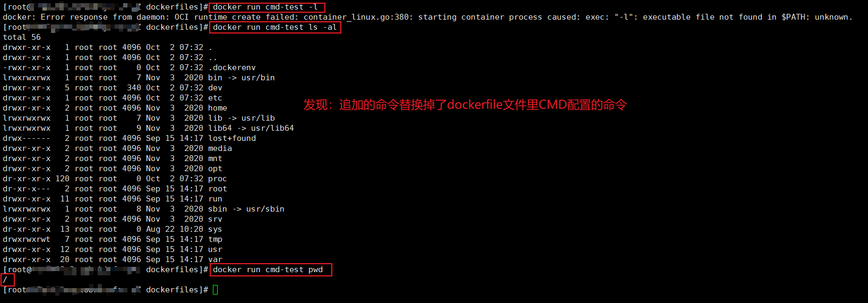Click the 'proc' directory entry
The height and width of the screenshot is (303, 868).
[218, 179]
